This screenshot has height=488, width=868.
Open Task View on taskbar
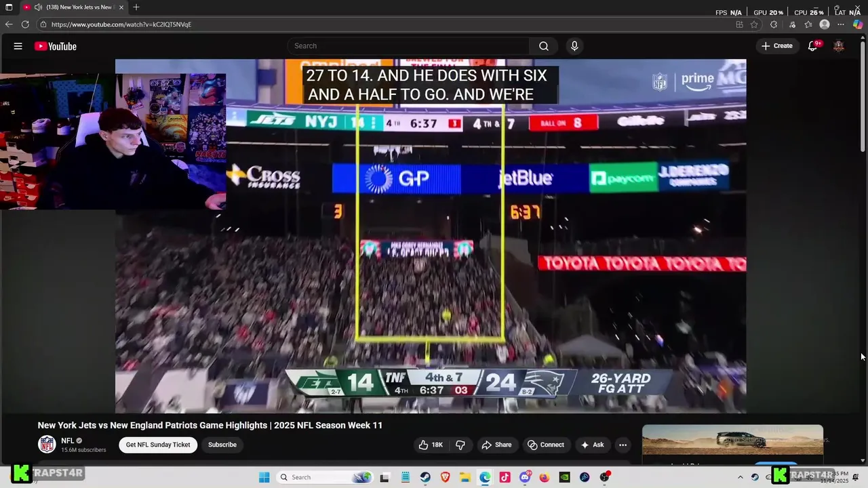point(384,477)
